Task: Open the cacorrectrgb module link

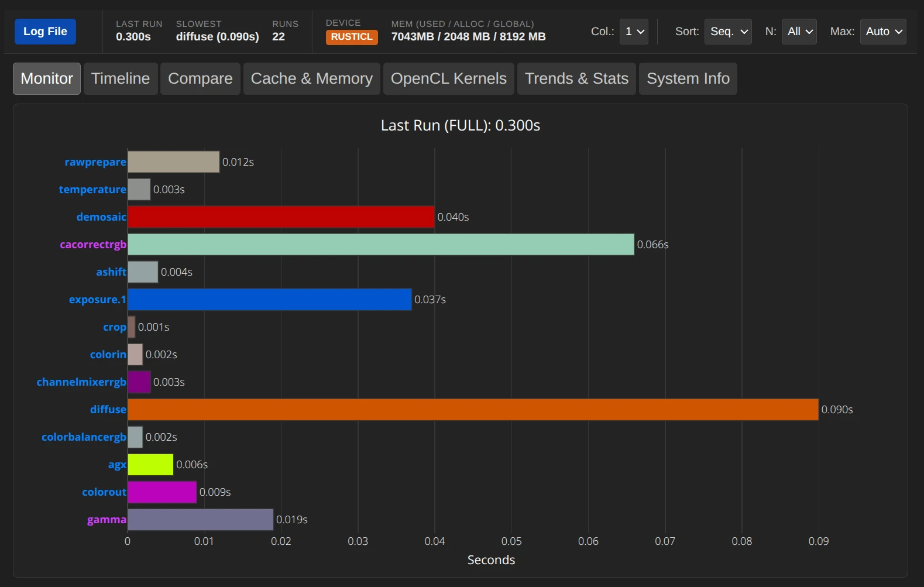Action: click(x=93, y=245)
